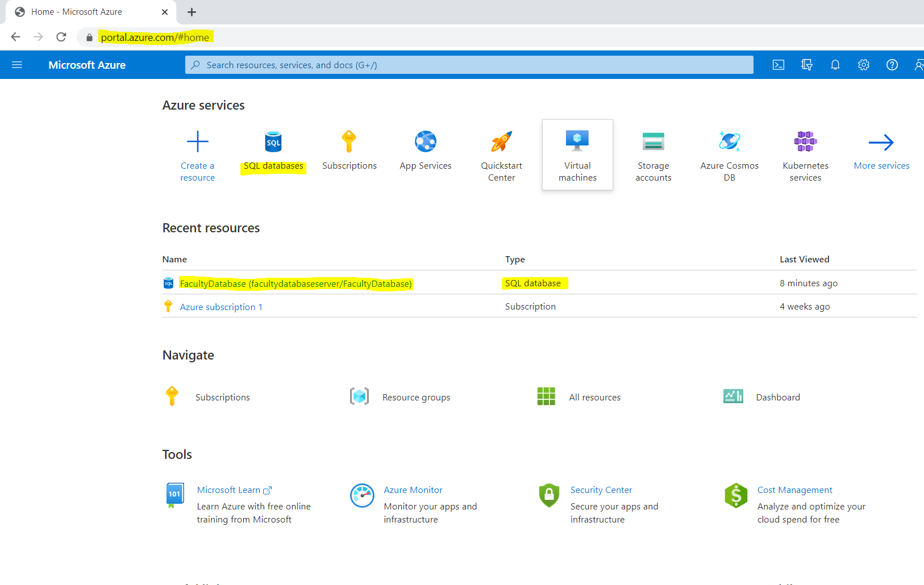This screenshot has width=924, height=585.
Task: Open the Security Center link
Action: click(x=601, y=490)
